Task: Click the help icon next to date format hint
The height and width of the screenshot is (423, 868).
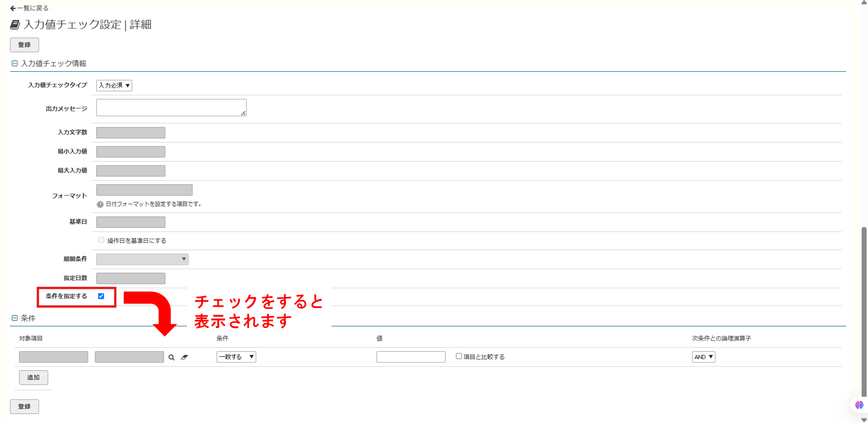Action: click(100, 204)
